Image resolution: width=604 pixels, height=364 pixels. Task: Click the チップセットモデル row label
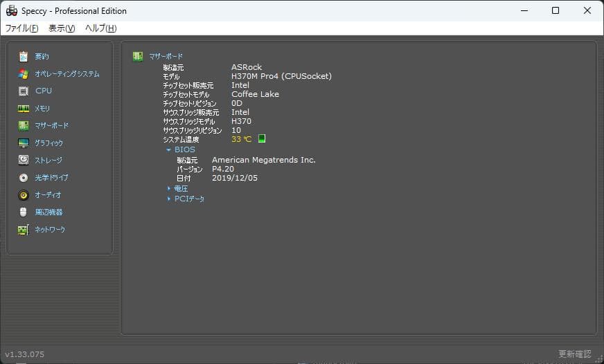(186, 94)
